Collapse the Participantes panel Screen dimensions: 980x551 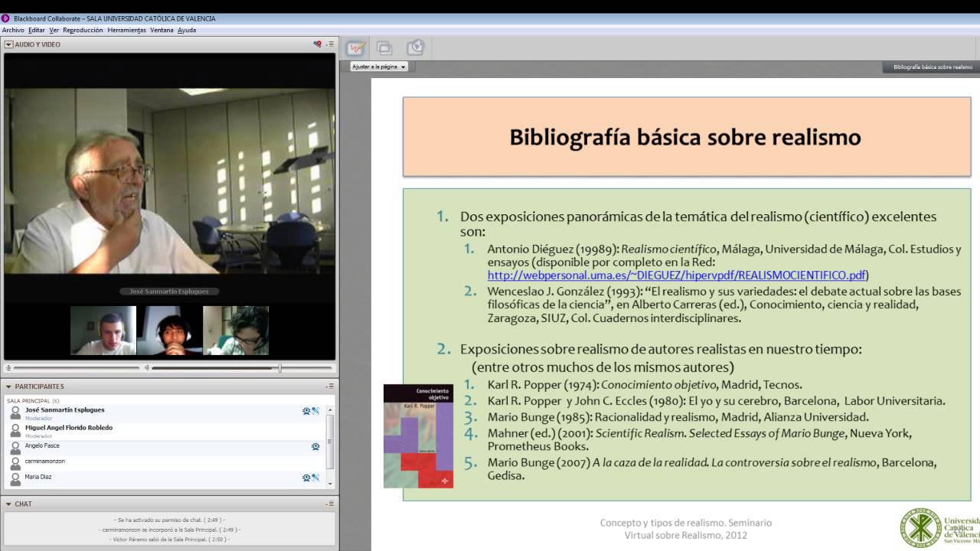(x=9, y=386)
